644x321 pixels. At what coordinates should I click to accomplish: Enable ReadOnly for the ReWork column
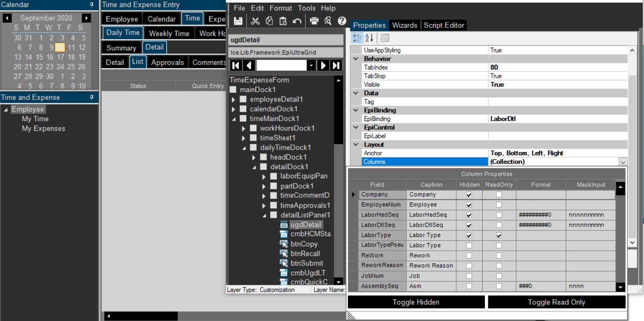pos(499,255)
